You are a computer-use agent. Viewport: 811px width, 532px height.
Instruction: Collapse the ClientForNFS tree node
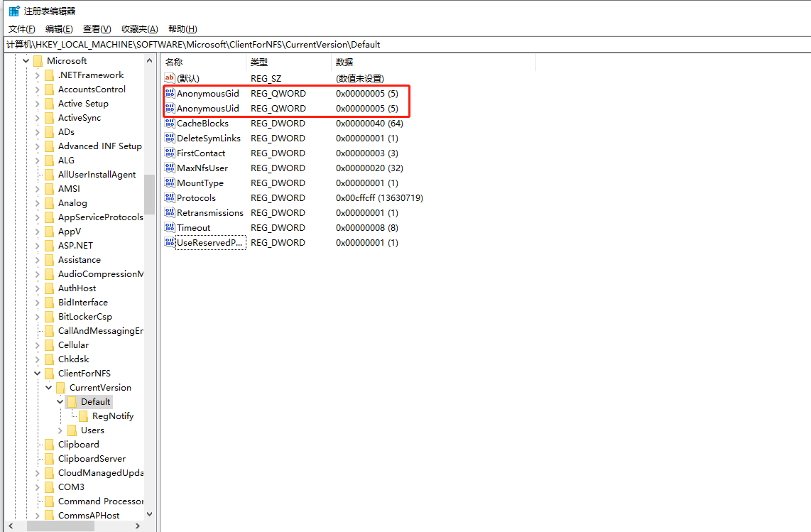pyautogui.click(x=37, y=373)
